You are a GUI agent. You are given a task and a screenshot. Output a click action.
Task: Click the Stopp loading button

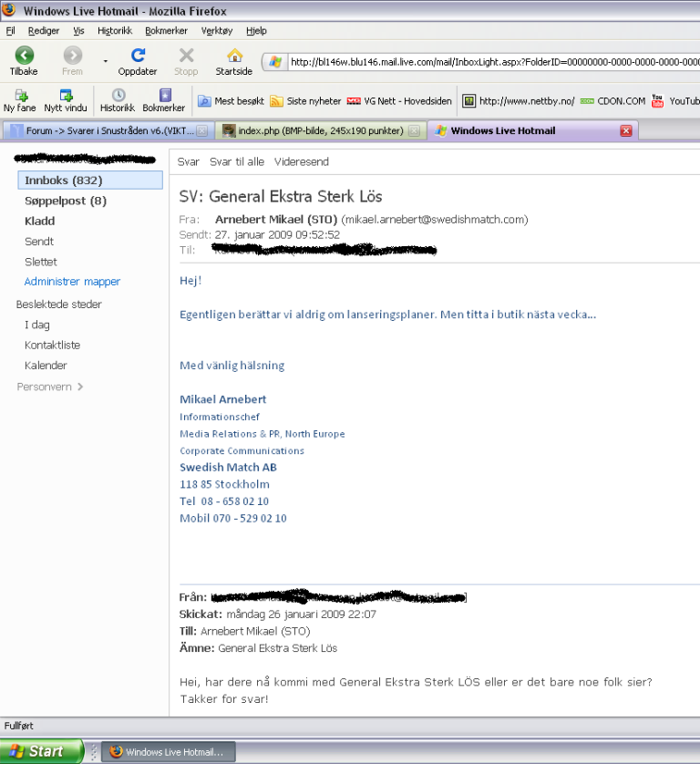[x=186, y=61]
